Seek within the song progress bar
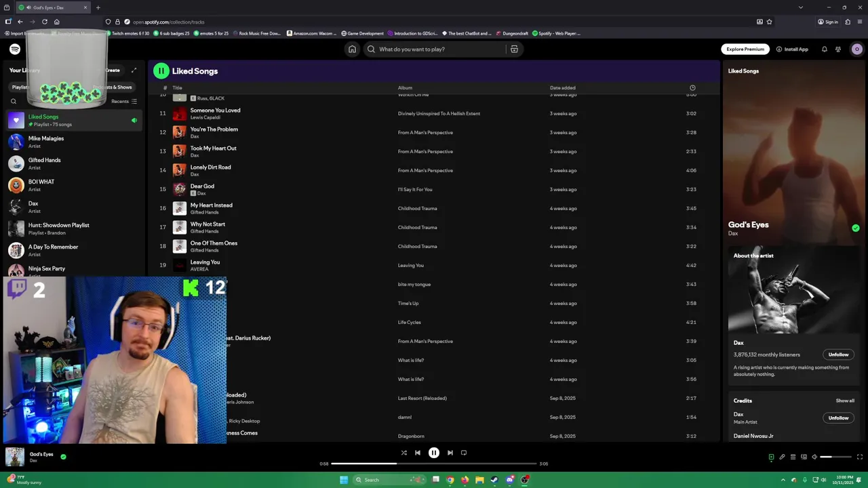The image size is (868, 488). (434, 464)
